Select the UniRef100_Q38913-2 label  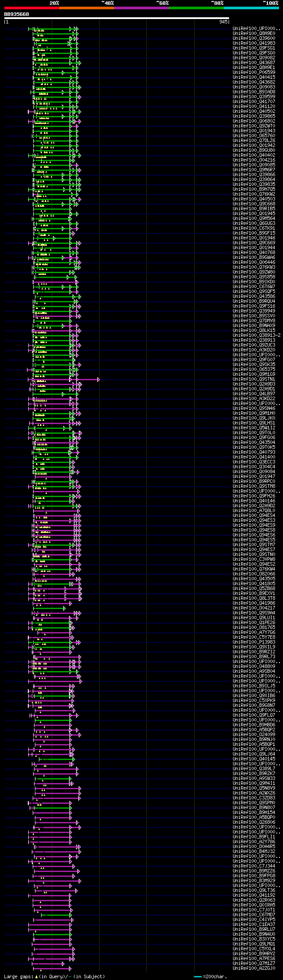click(x=256, y=335)
